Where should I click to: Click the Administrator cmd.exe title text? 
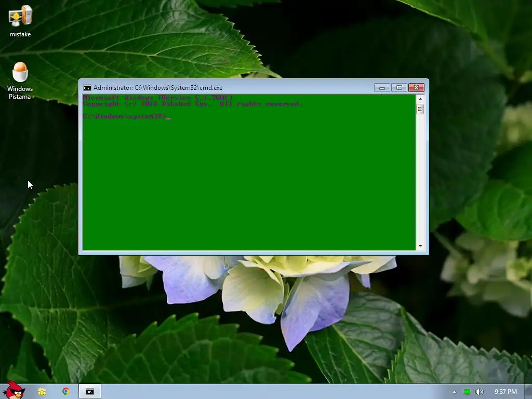[158, 88]
